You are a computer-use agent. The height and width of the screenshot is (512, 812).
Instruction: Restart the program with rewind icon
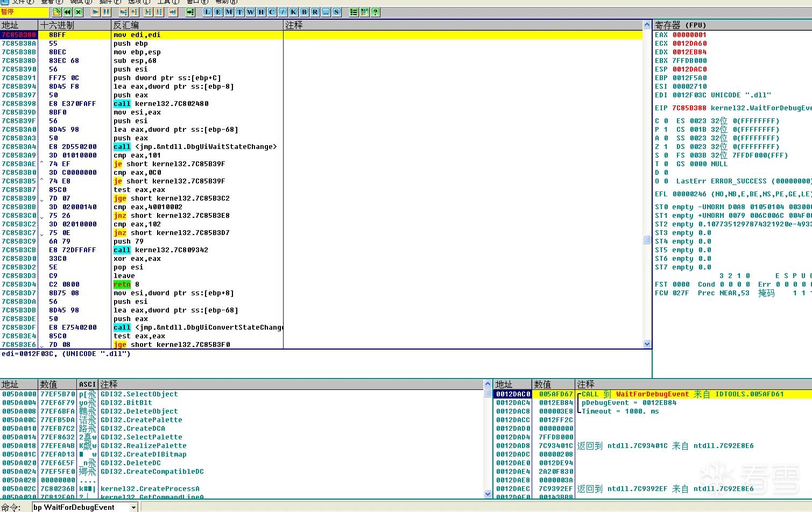point(68,12)
